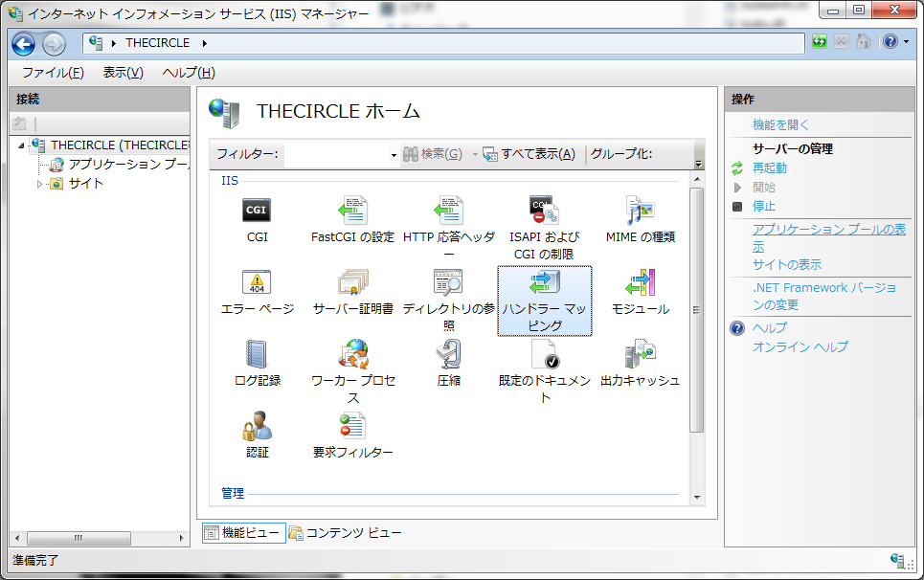Open the 検索(G) dropdown arrow
This screenshot has width=924, height=580.
tap(475, 155)
